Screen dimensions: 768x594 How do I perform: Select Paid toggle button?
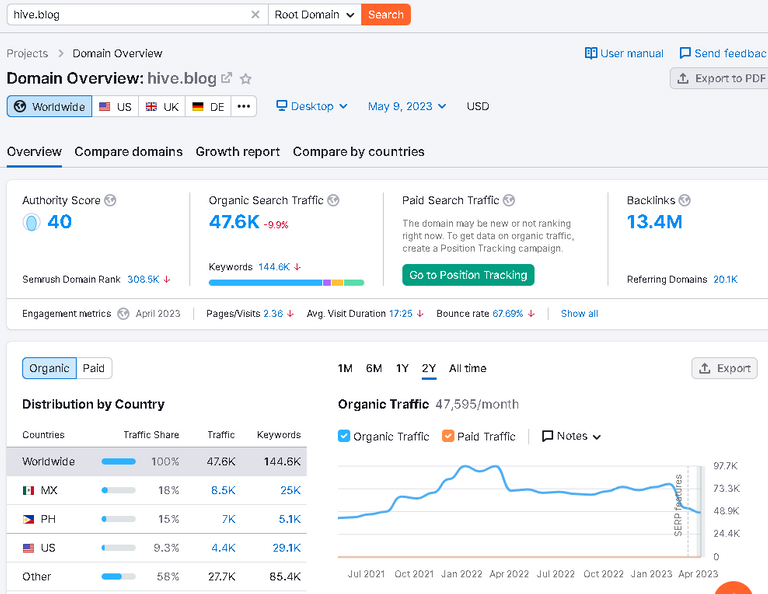click(94, 368)
